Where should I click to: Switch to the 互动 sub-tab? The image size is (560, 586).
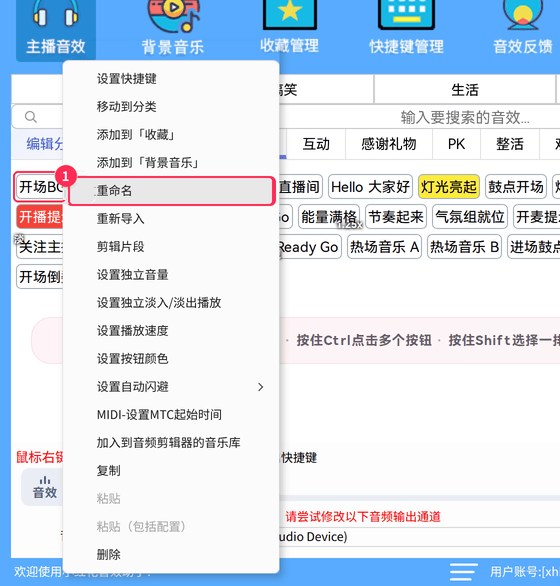click(x=316, y=144)
